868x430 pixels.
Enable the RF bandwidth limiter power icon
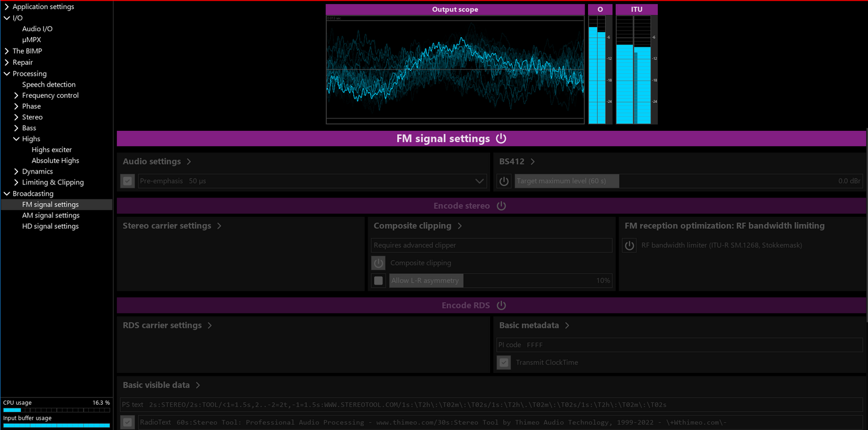point(629,246)
